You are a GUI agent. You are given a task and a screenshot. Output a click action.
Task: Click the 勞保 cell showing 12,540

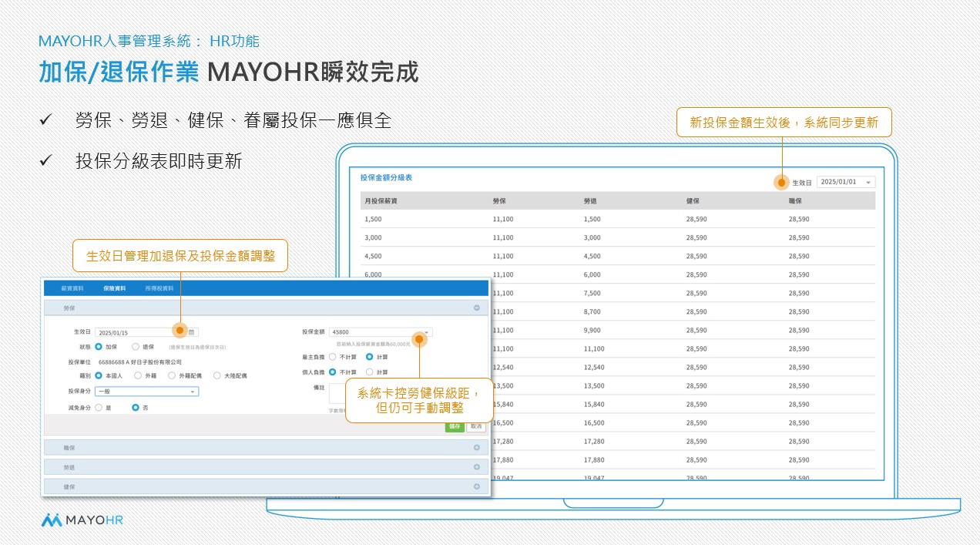[x=502, y=367]
